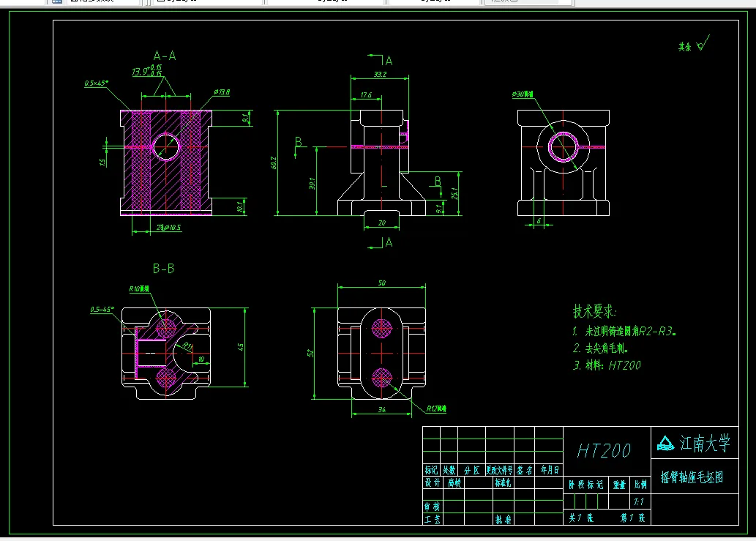The height and width of the screenshot is (541, 756).
Task: Click the 10.1 vertical dimension
Action: click(x=240, y=207)
